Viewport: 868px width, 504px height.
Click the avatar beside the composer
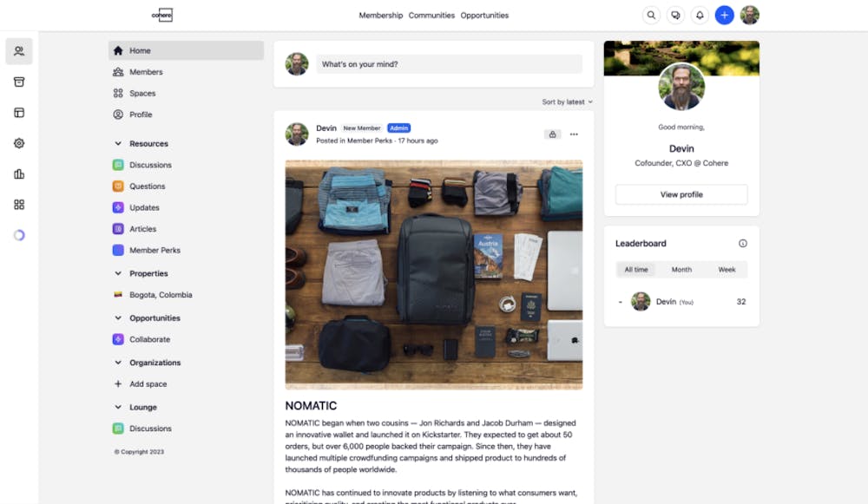click(x=297, y=64)
